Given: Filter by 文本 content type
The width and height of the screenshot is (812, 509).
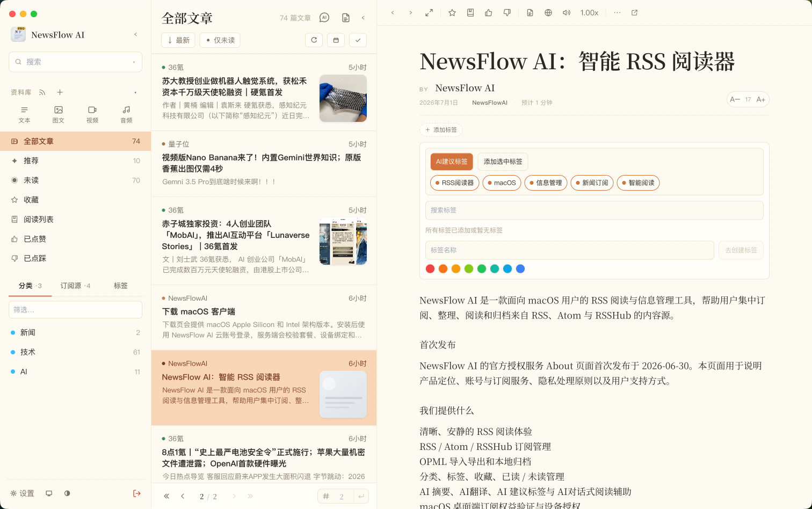Looking at the screenshot, I should (x=24, y=114).
